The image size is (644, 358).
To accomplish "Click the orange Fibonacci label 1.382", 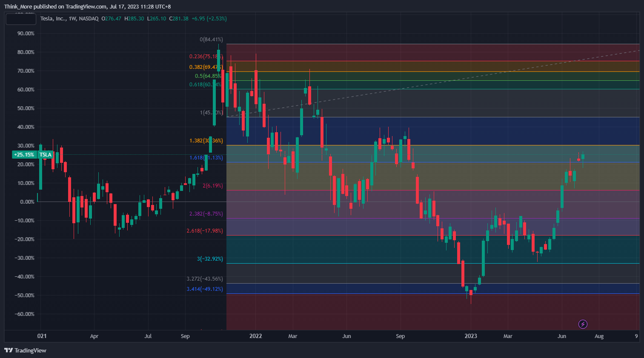I will point(206,141).
